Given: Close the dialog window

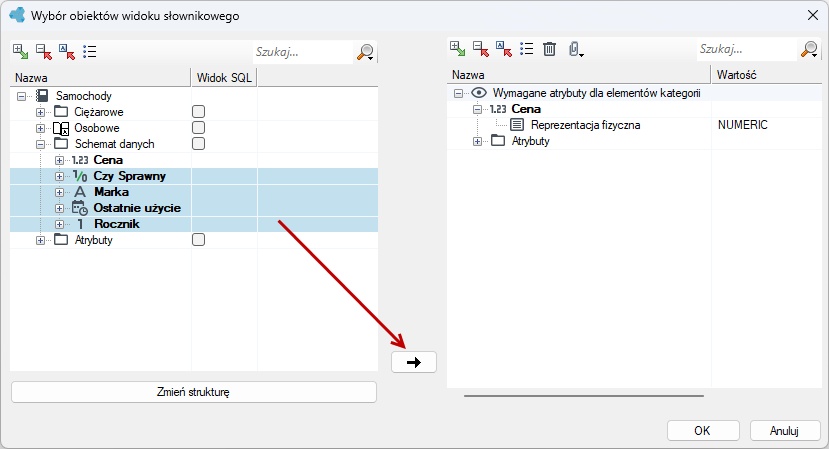Looking at the screenshot, I should click(813, 15).
